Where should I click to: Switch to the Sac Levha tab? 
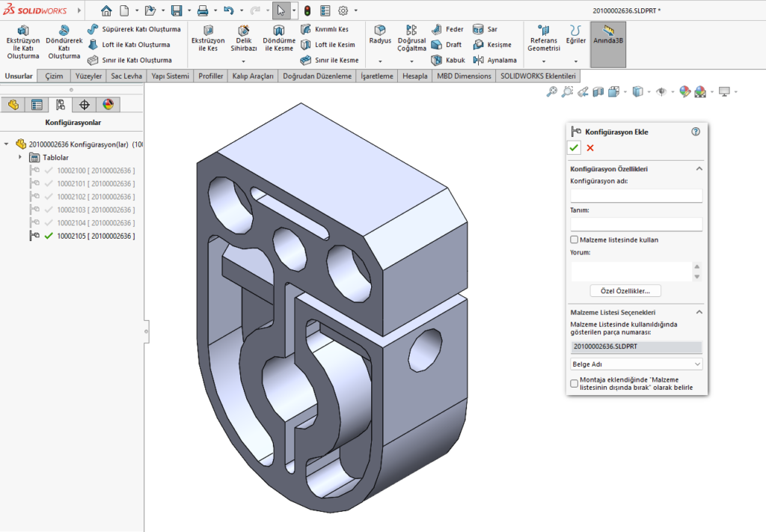click(126, 76)
